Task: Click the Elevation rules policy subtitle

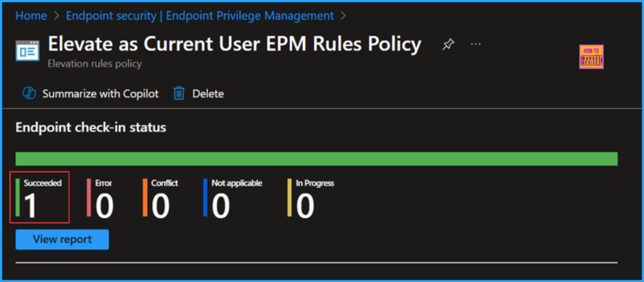Action: tap(94, 64)
